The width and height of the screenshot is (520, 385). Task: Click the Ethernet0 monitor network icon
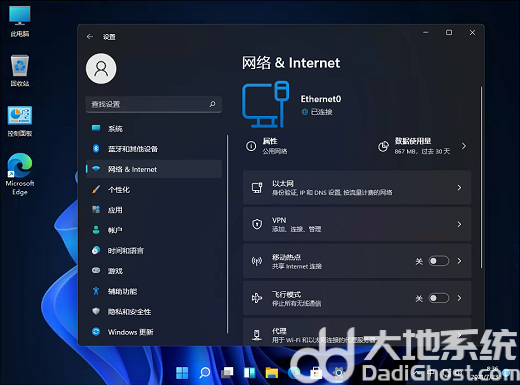click(x=265, y=104)
